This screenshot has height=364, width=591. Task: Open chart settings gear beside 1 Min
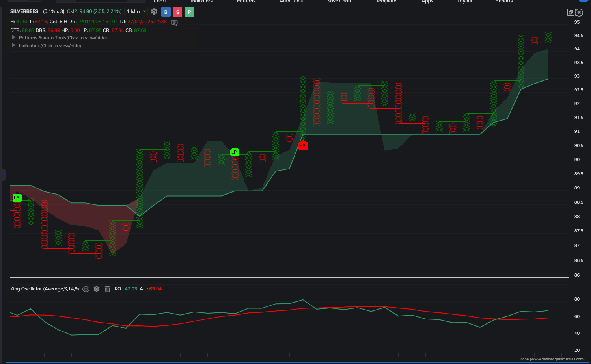point(154,12)
